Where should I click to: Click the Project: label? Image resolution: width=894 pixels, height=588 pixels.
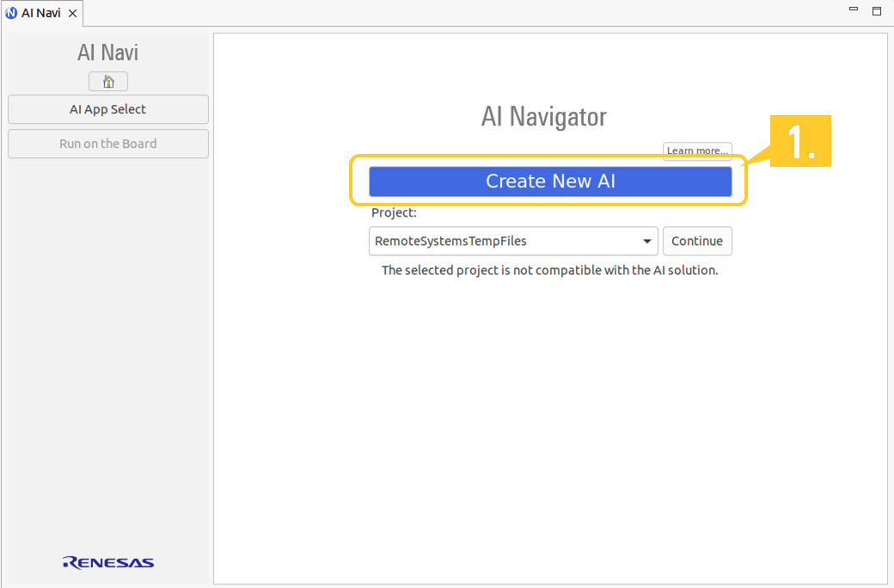(x=394, y=212)
